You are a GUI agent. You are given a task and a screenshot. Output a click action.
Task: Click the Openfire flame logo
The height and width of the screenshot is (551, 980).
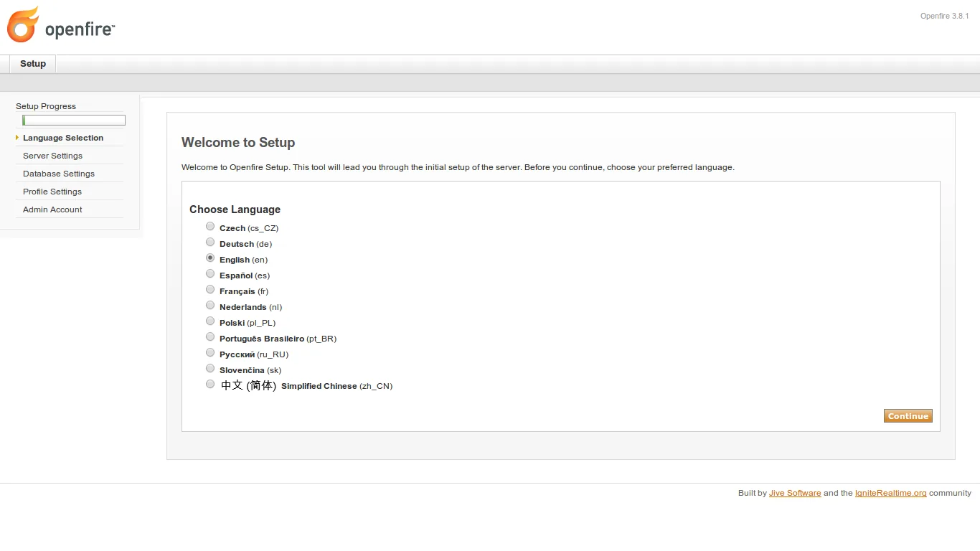23,25
